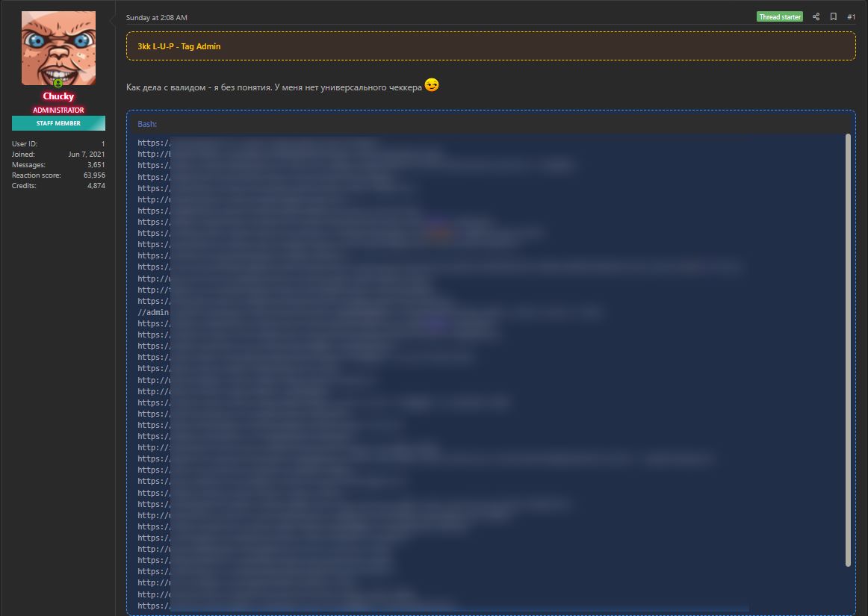Screen dimensions: 868x616
Task: Click the STAFF MEMBER banner
Action: (x=58, y=122)
